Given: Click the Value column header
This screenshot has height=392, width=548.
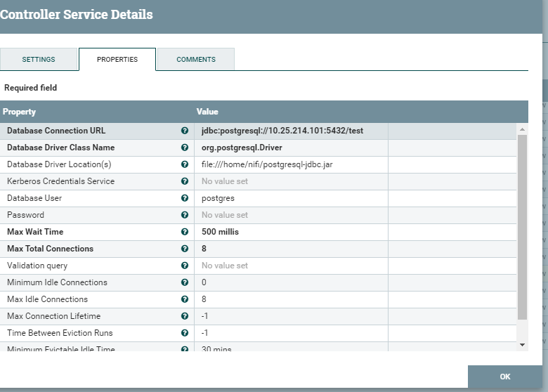Looking at the screenshot, I should tap(207, 112).
